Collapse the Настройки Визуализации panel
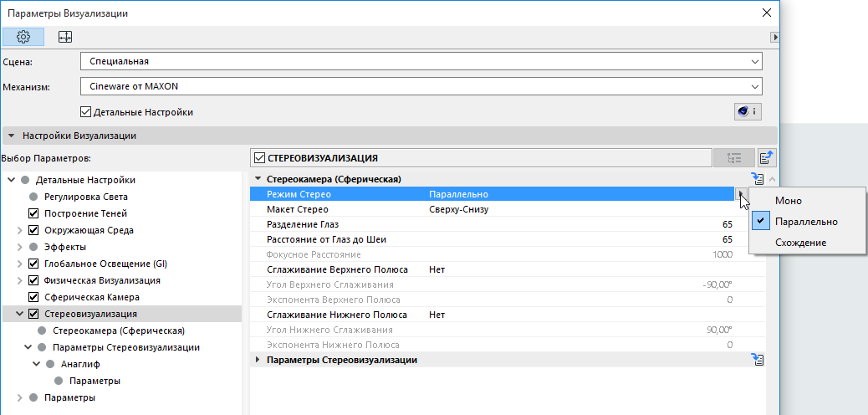The width and height of the screenshot is (868, 415). pyautogui.click(x=11, y=136)
